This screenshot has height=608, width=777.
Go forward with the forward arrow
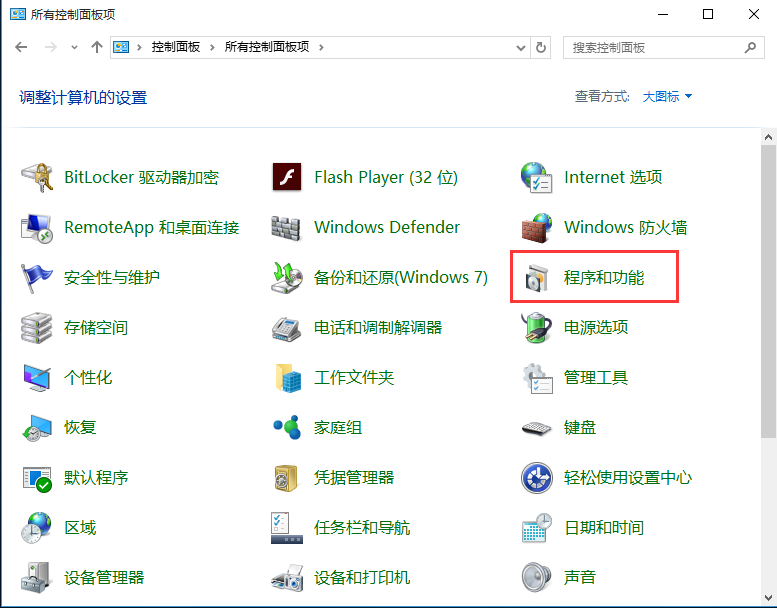(x=51, y=48)
